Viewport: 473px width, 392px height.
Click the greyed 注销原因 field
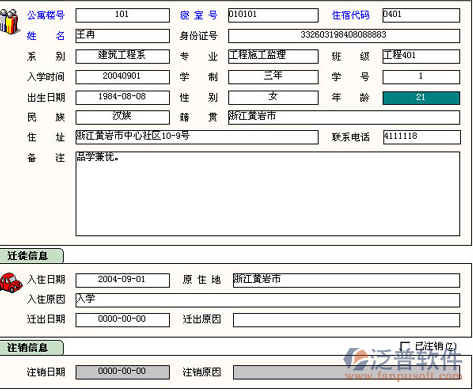[346, 372]
